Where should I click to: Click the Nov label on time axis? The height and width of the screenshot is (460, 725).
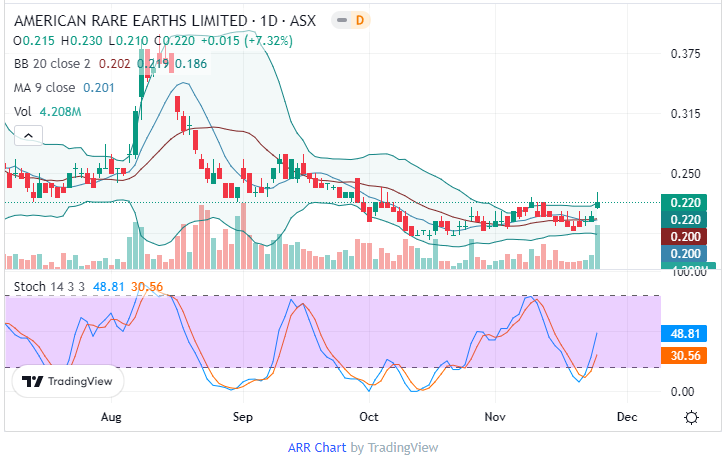pyautogui.click(x=496, y=415)
